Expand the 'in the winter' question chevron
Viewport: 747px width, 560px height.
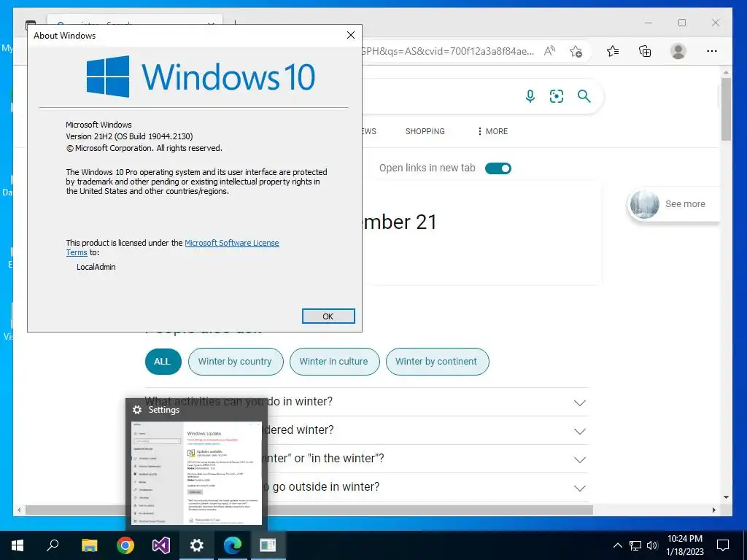pos(579,459)
